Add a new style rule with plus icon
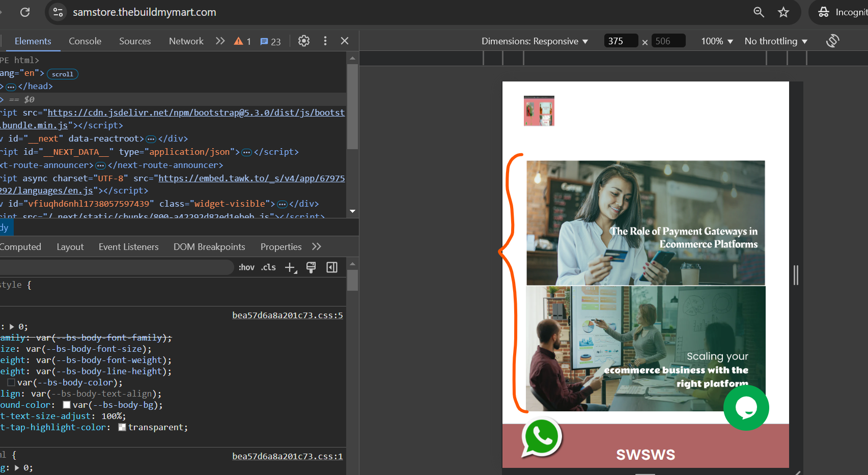This screenshot has height=475, width=868. tap(291, 267)
